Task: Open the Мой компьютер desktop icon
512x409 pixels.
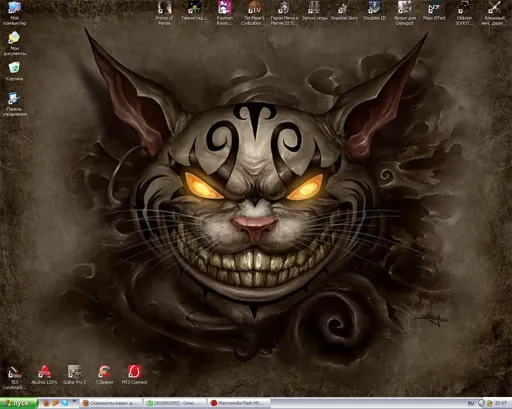Action: (x=14, y=13)
